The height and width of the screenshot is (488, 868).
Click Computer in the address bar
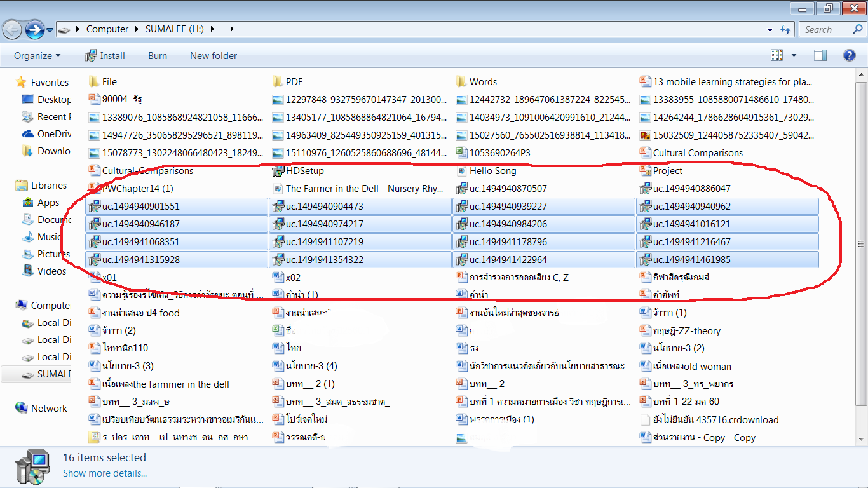tap(107, 29)
